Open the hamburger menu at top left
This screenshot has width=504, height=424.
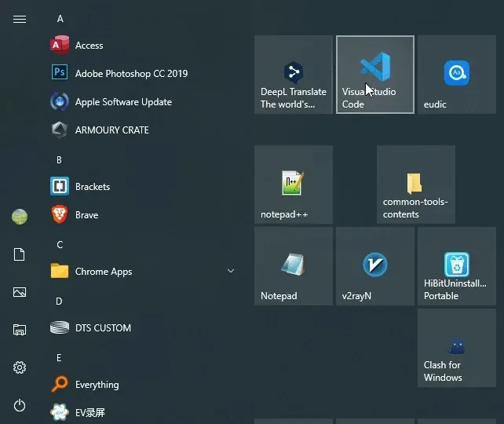20,19
